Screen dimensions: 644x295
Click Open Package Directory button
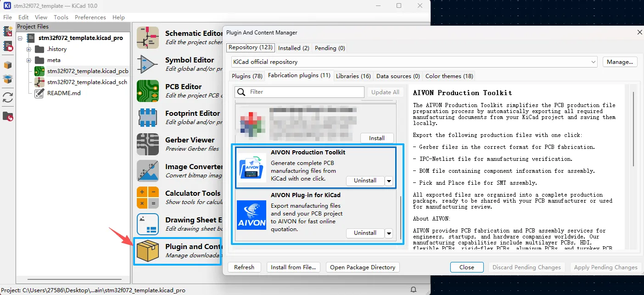(x=363, y=267)
